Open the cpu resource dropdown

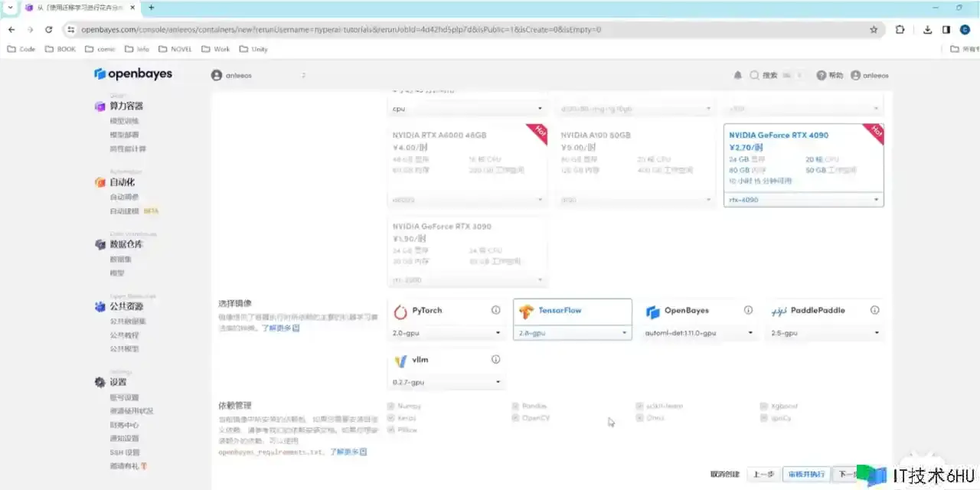[x=468, y=109]
